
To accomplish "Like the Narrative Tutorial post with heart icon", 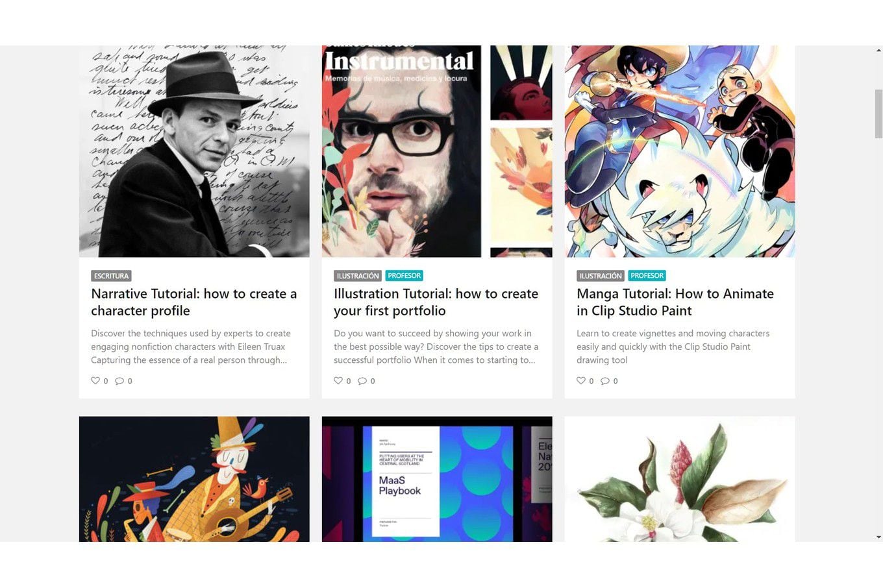I will (x=95, y=381).
